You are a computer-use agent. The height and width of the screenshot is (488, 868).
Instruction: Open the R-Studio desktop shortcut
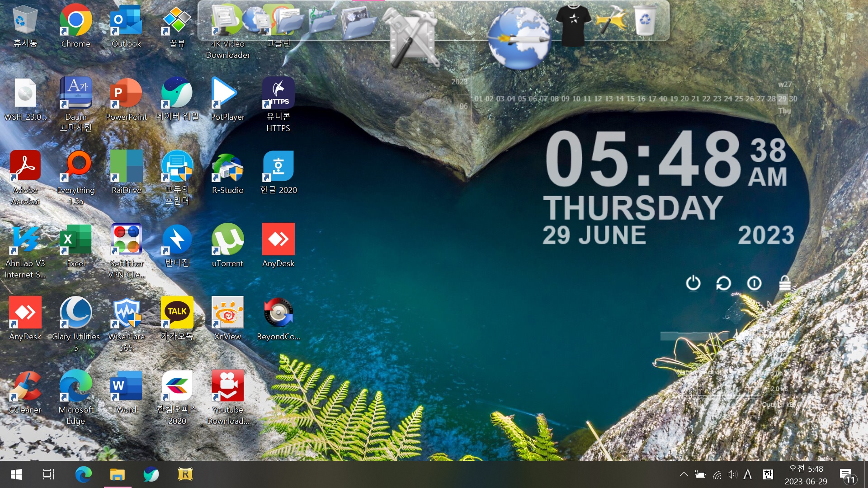[227, 173]
